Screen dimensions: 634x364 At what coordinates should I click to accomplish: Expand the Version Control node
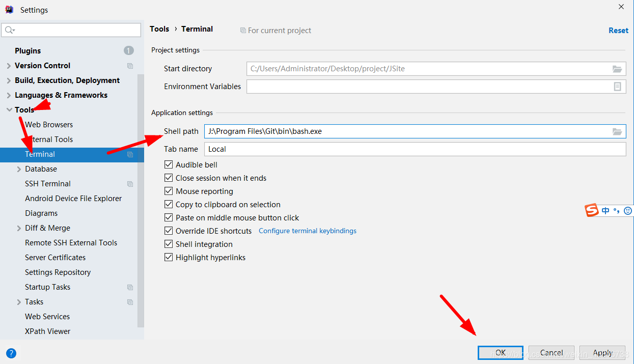[x=9, y=66]
